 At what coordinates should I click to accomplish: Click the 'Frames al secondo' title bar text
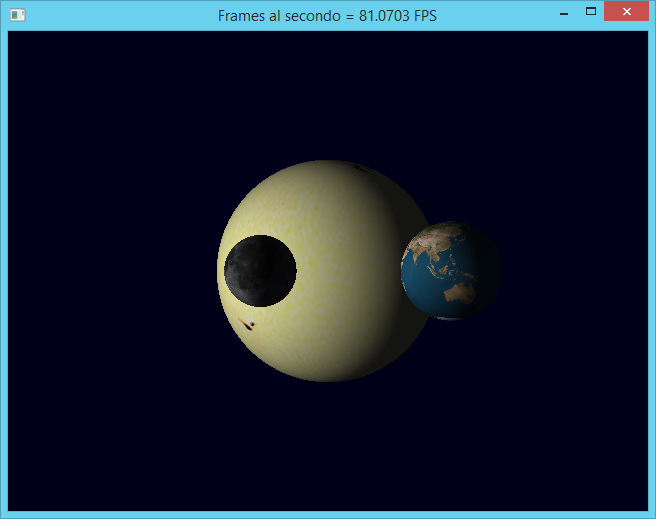click(327, 16)
